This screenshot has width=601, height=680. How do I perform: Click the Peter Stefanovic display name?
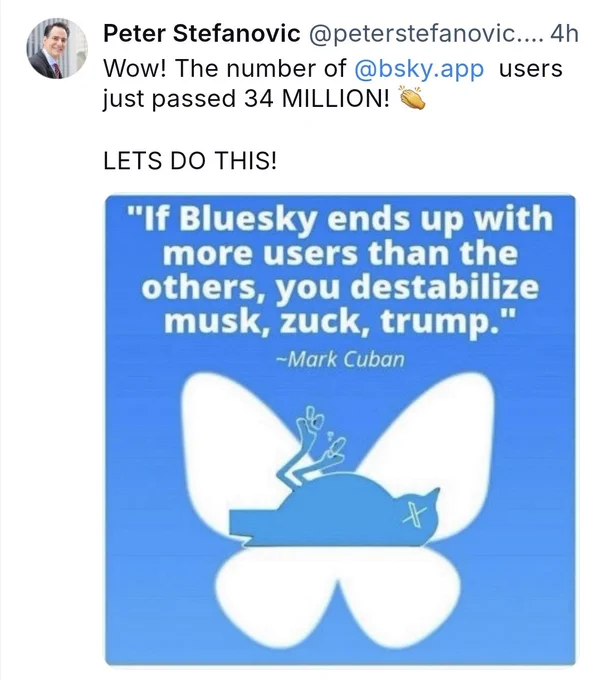click(202, 33)
